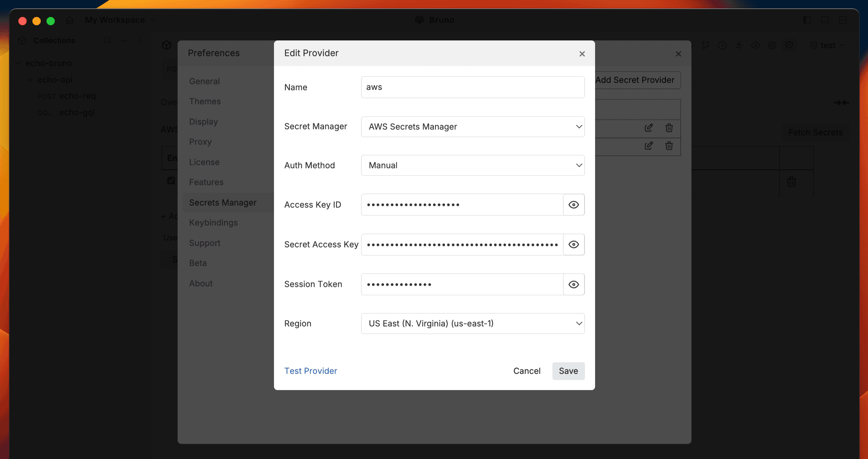Reveal the Access Key ID value

(x=573, y=205)
